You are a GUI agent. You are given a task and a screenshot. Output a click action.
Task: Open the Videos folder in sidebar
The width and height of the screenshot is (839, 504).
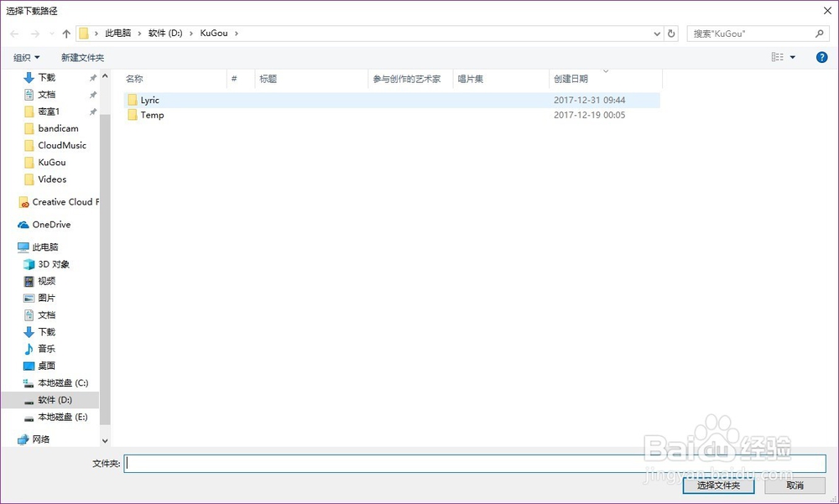pyautogui.click(x=52, y=179)
